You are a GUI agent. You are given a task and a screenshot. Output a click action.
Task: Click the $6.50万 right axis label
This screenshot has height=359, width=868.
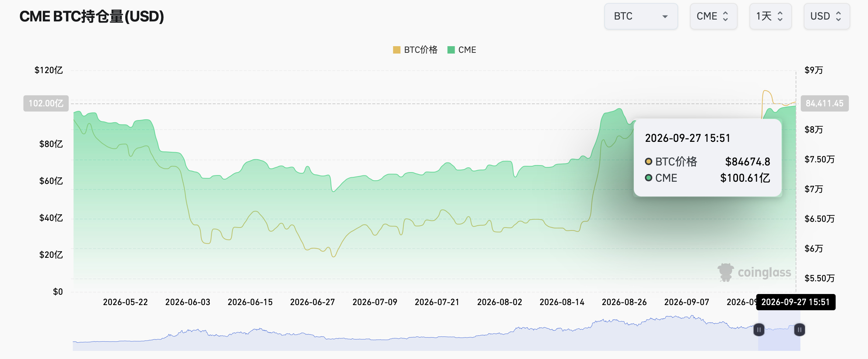[x=820, y=219]
